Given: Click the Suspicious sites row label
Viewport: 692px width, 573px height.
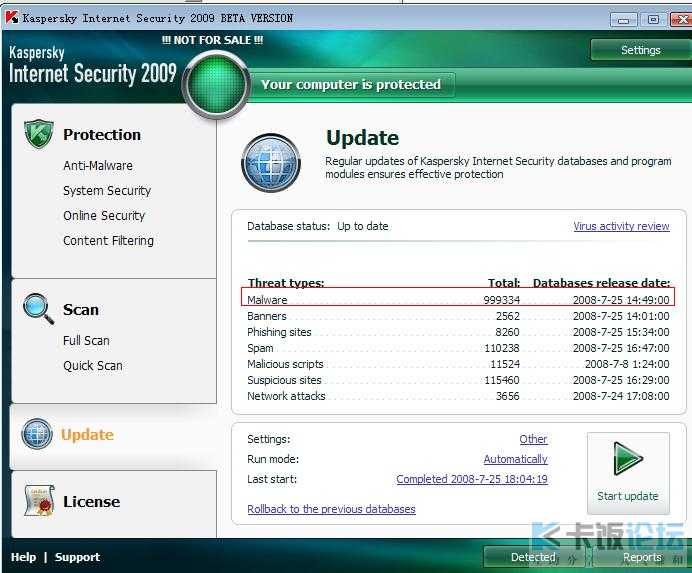Looking at the screenshot, I should click(284, 380).
